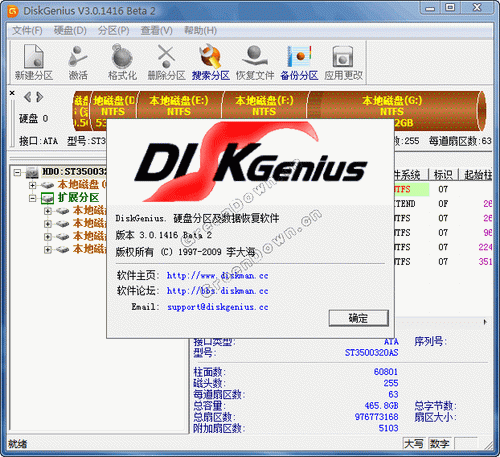The width and height of the screenshot is (500, 457).
Task: Select the 扩展分区 tree item
Action: pyautogui.click(x=78, y=197)
